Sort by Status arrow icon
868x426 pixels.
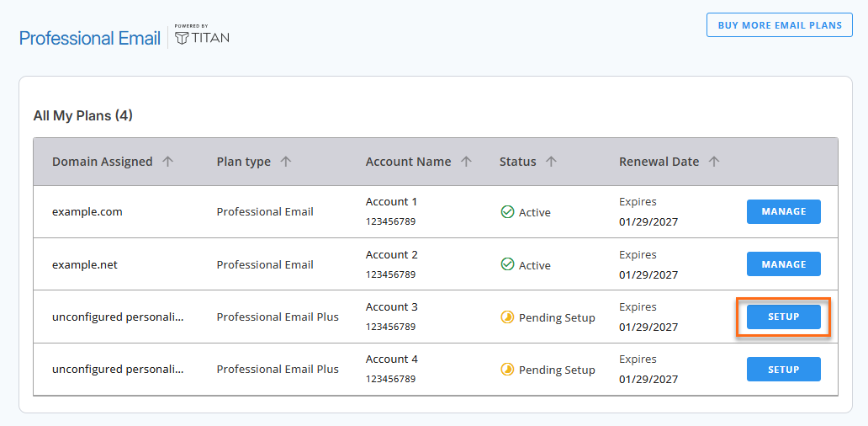point(551,162)
